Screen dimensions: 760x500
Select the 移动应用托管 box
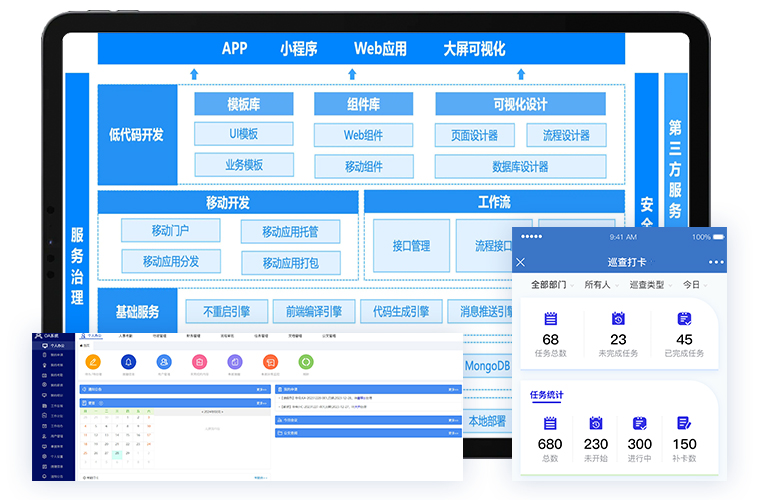point(290,232)
